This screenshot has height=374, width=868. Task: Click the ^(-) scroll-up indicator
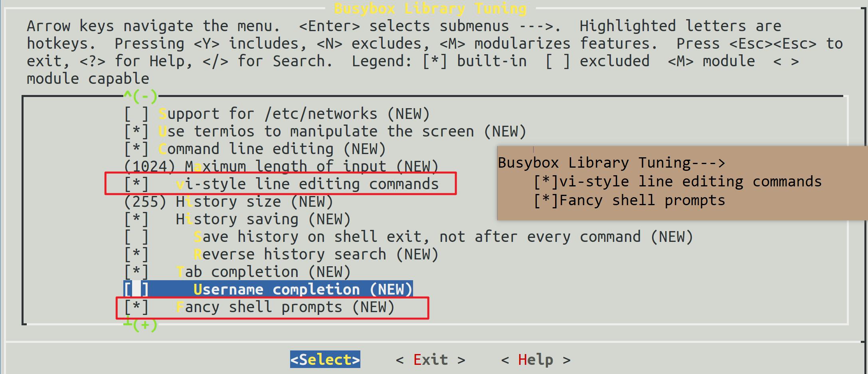pyautogui.click(x=140, y=96)
